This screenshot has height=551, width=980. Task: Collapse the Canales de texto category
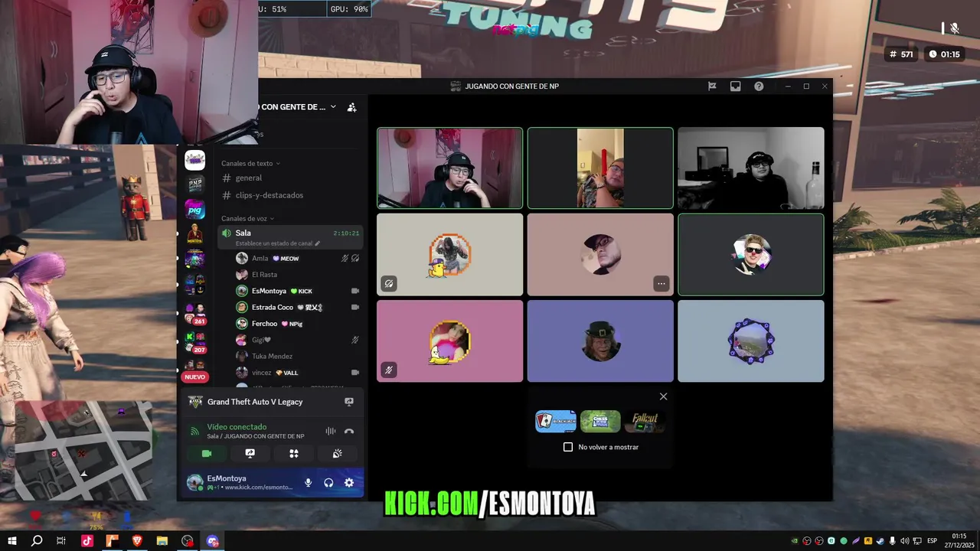tap(251, 163)
